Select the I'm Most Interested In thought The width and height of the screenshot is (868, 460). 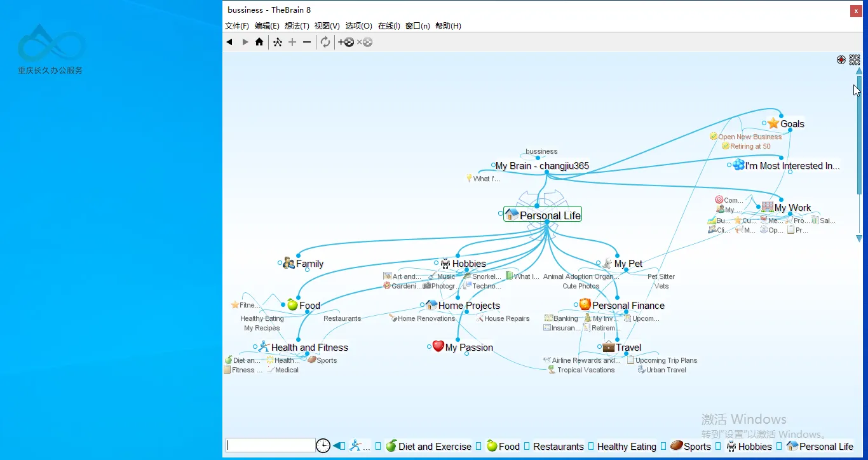pyautogui.click(x=786, y=166)
